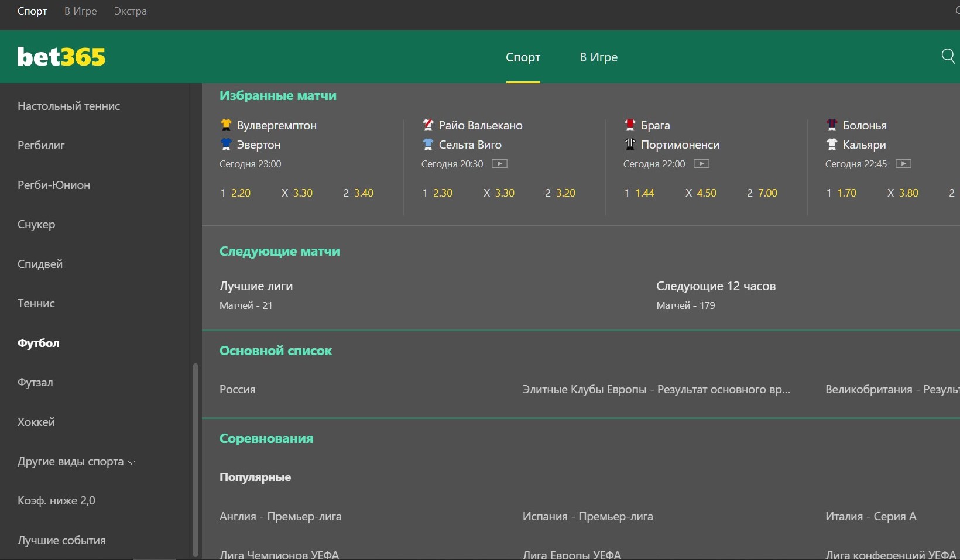The height and width of the screenshot is (560, 960).
Task: Open live stream icon for Райо Вальекано match
Action: [x=499, y=164]
